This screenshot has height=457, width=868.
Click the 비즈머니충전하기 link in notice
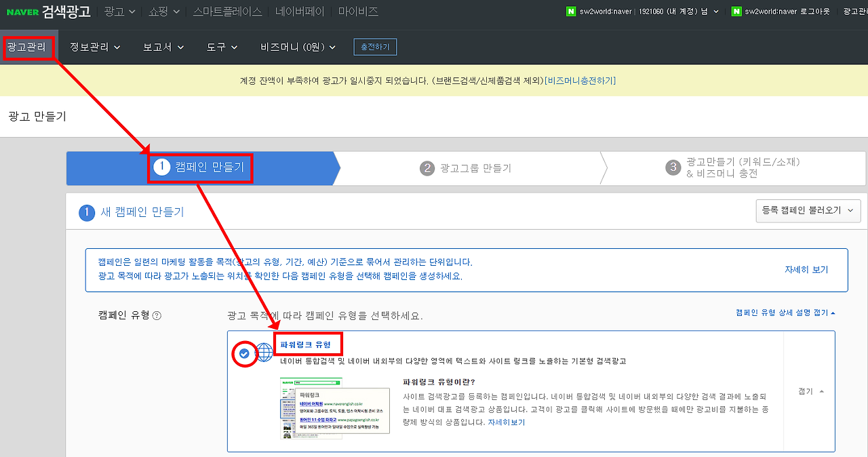[581, 81]
